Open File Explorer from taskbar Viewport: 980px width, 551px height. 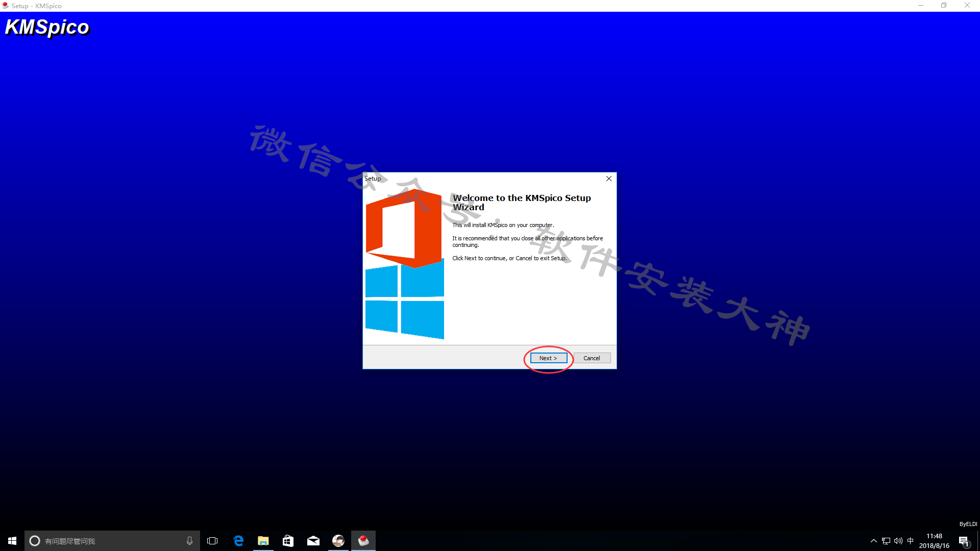click(263, 541)
